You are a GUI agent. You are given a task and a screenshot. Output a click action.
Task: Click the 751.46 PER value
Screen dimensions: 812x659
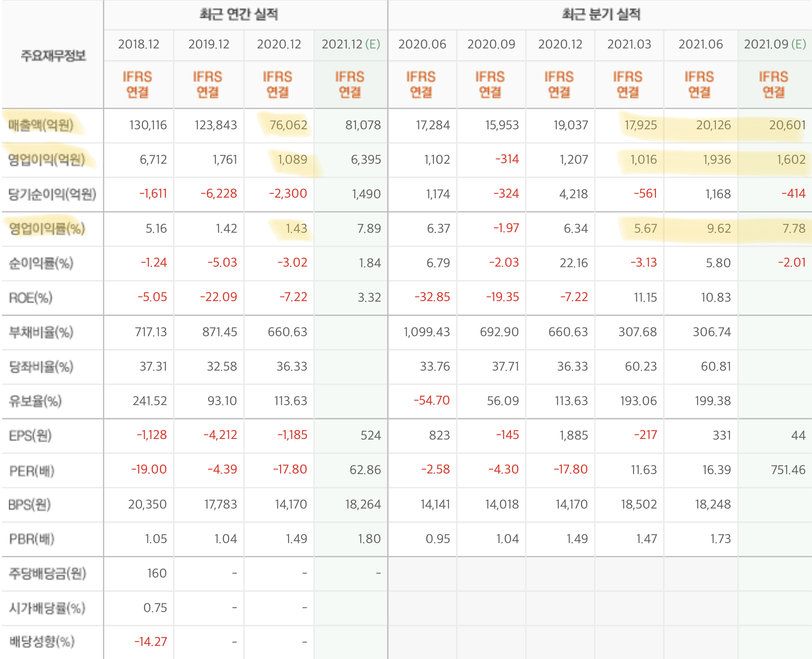[788, 470]
